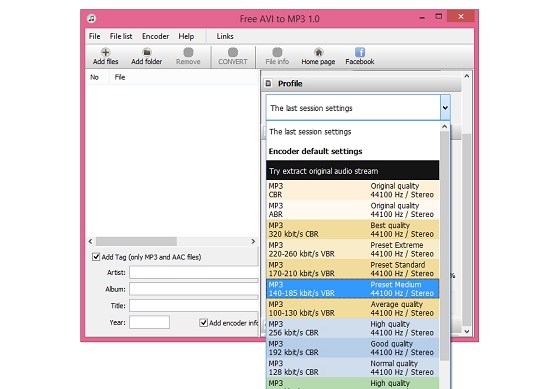
Task: Open the Encoder menu
Action: coord(155,36)
